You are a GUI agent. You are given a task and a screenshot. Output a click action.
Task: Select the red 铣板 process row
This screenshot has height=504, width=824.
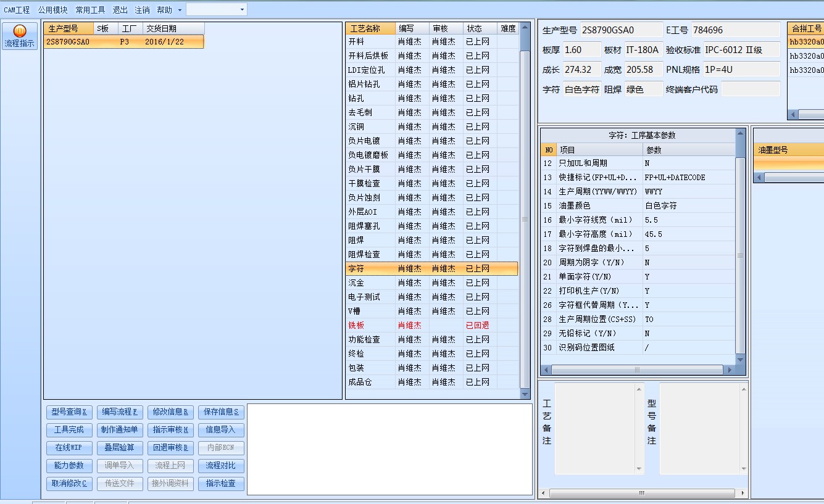click(x=432, y=325)
